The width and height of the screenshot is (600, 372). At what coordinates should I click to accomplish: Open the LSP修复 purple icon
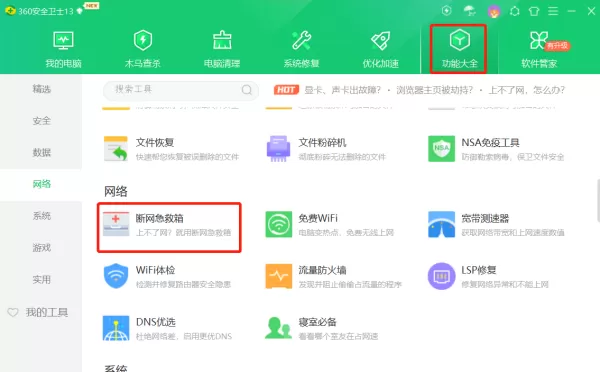click(442, 276)
